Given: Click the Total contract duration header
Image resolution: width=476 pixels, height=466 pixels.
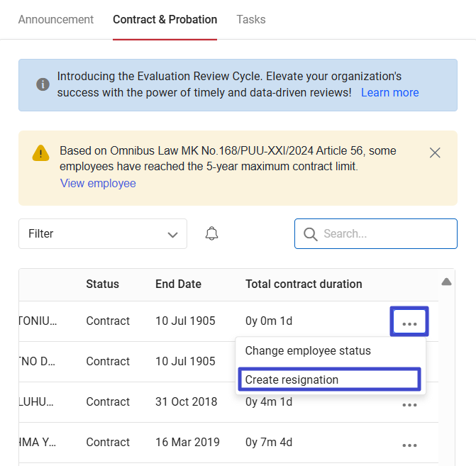Looking at the screenshot, I should (304, 284).
